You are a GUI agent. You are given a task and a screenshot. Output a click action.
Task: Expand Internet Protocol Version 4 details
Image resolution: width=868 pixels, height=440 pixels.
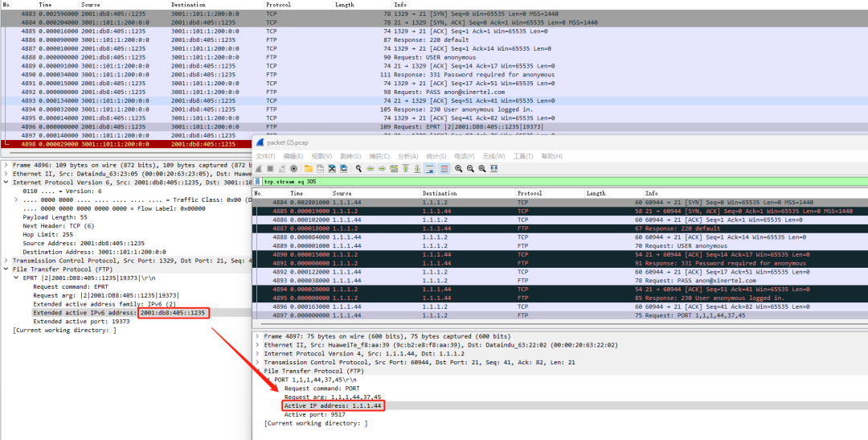pyautogui.click(x=257, y=354)
